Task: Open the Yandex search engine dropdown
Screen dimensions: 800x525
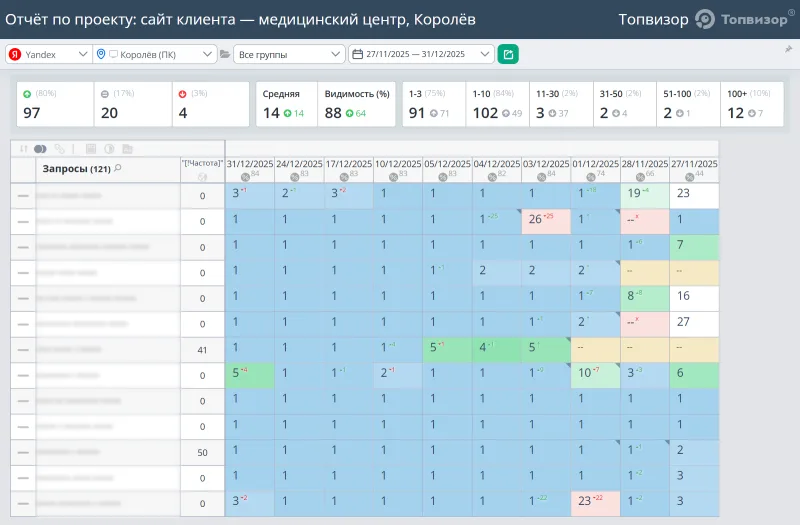Action: (x=49, y=54)
